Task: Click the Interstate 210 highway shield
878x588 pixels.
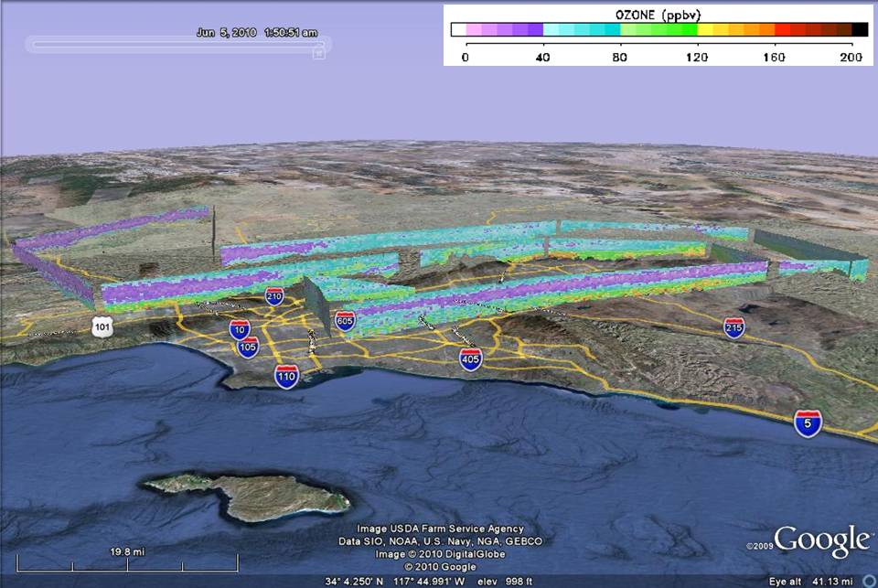Action: point(274,296)
